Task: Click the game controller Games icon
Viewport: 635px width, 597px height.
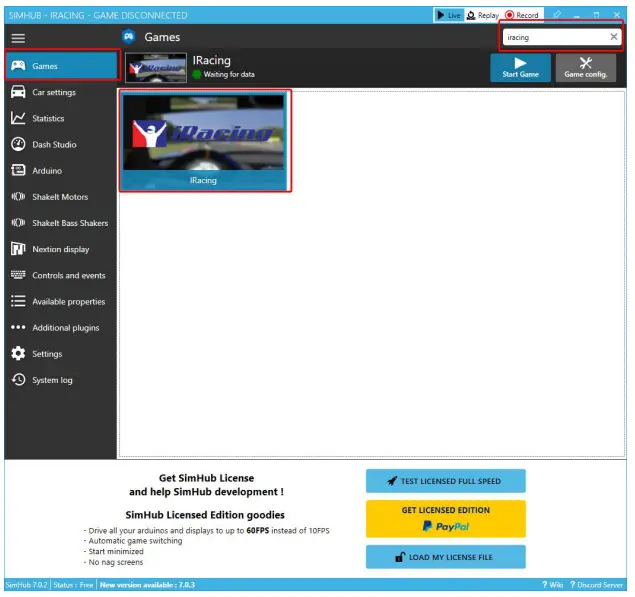Action: click(x=18, y=66)
